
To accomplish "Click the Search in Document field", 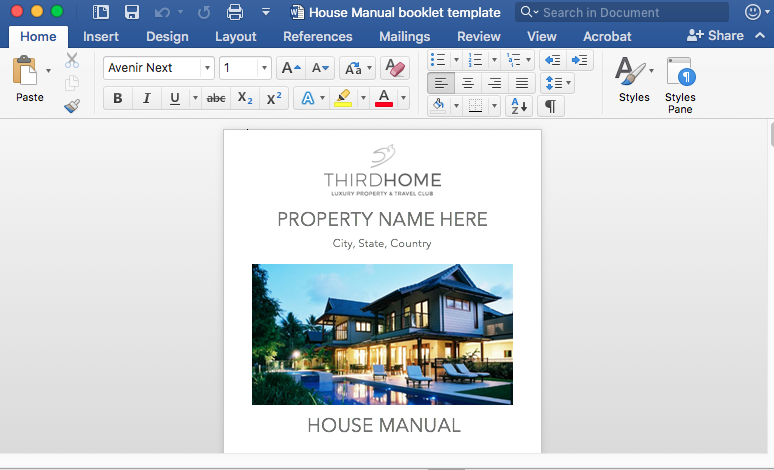I will click(622, 12).
